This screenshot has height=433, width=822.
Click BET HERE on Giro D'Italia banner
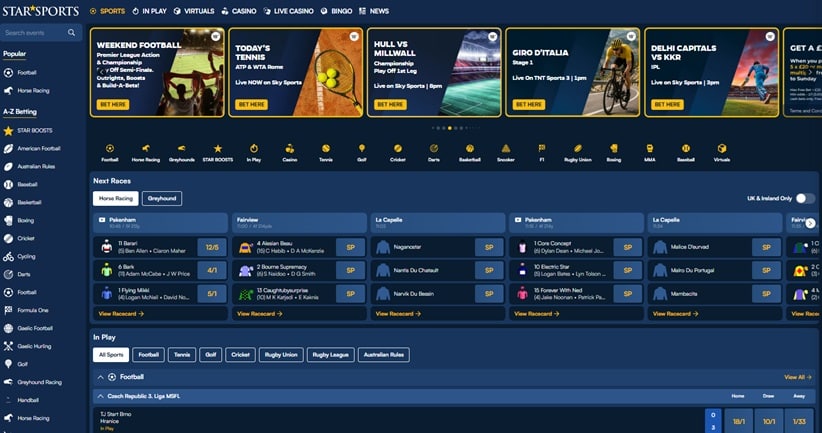coord(528,104)
